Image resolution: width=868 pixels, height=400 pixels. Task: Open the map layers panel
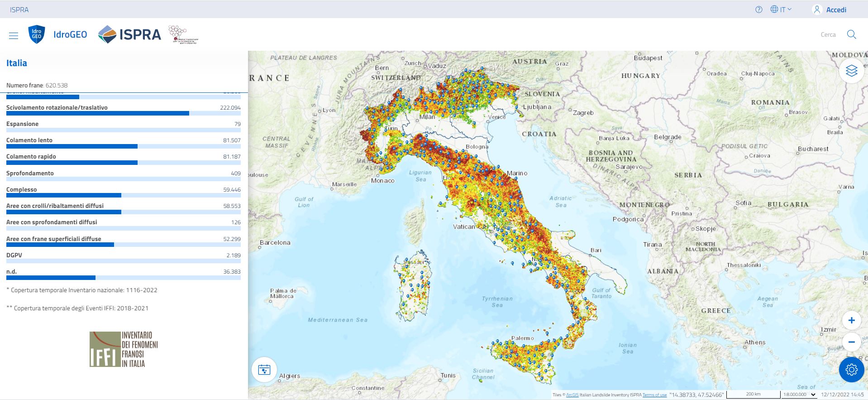851,71
